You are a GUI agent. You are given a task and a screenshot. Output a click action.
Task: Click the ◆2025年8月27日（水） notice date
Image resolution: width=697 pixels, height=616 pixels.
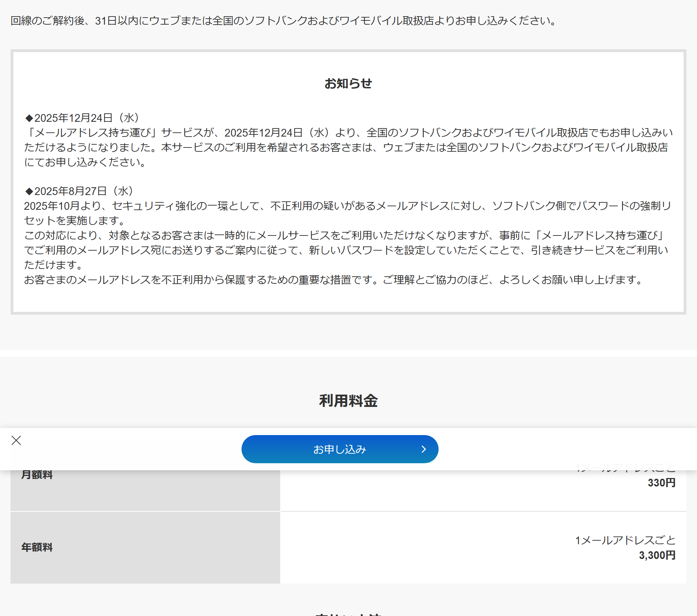(x=79, y=191)
